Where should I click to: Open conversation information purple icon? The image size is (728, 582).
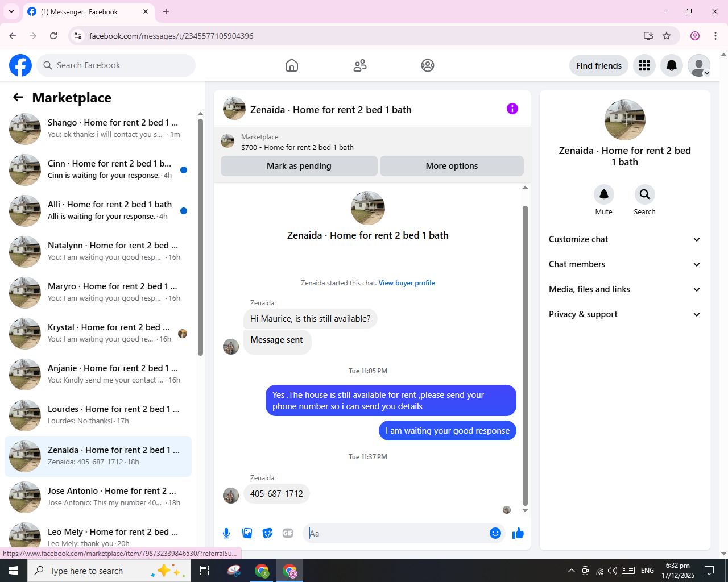click(512, 109)
